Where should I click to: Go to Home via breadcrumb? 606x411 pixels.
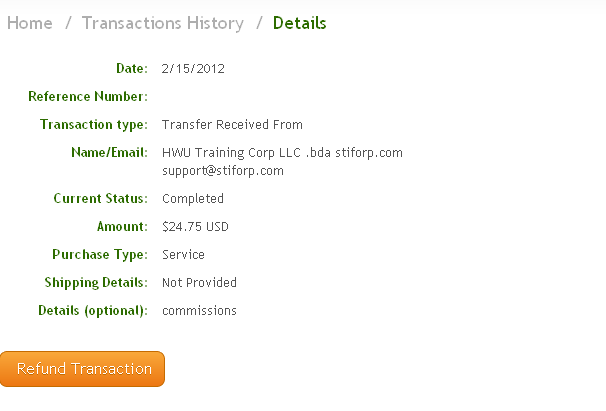(30, 23)
